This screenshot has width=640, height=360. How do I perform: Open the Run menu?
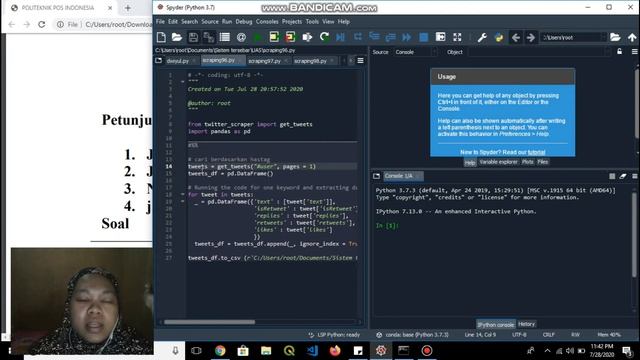tap(227, 21)
